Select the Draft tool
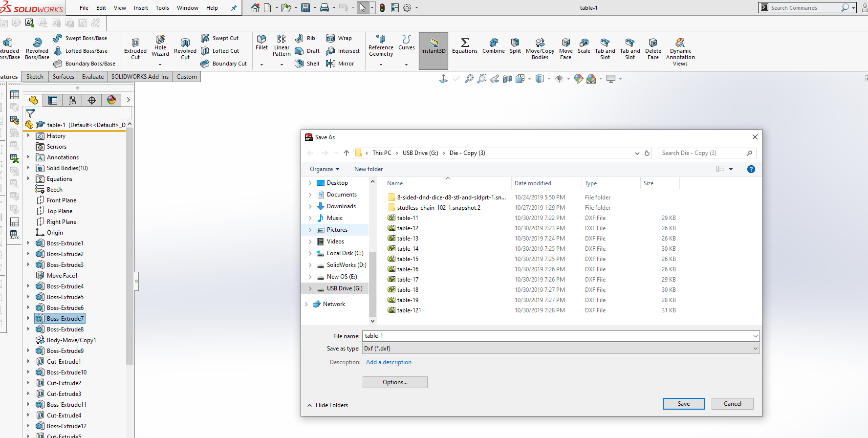The width and height of the screenshot is (868, 438). 307,51
